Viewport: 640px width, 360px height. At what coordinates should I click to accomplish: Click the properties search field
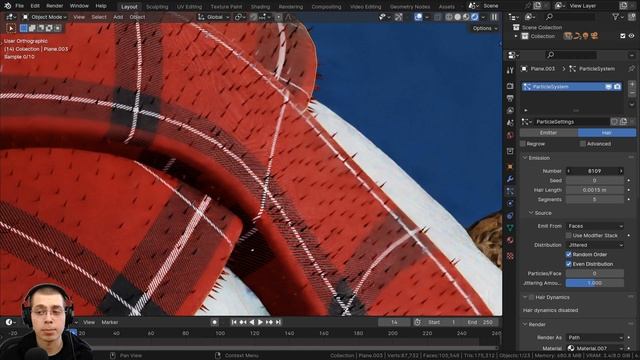pyautogui.click(x=571, y=55)
